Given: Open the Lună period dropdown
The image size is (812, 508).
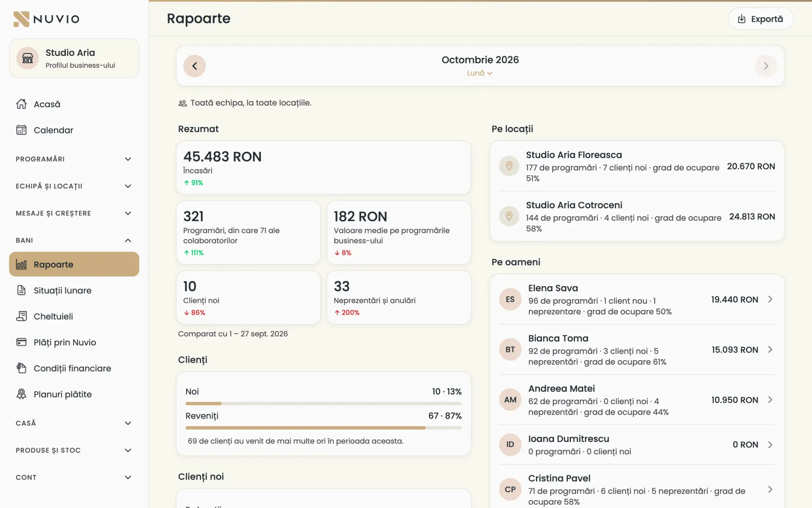Looking at the screenshot, I should point(480,73).
